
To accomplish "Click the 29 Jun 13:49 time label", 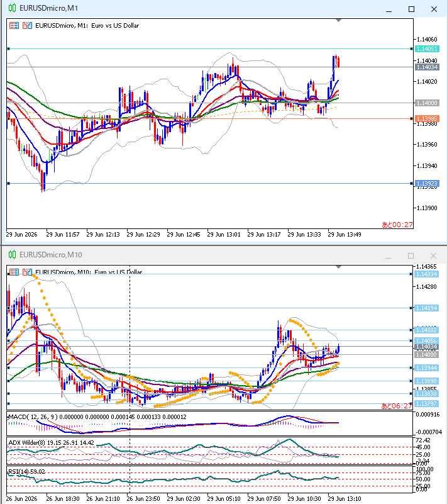I will [x=345, y=235].
